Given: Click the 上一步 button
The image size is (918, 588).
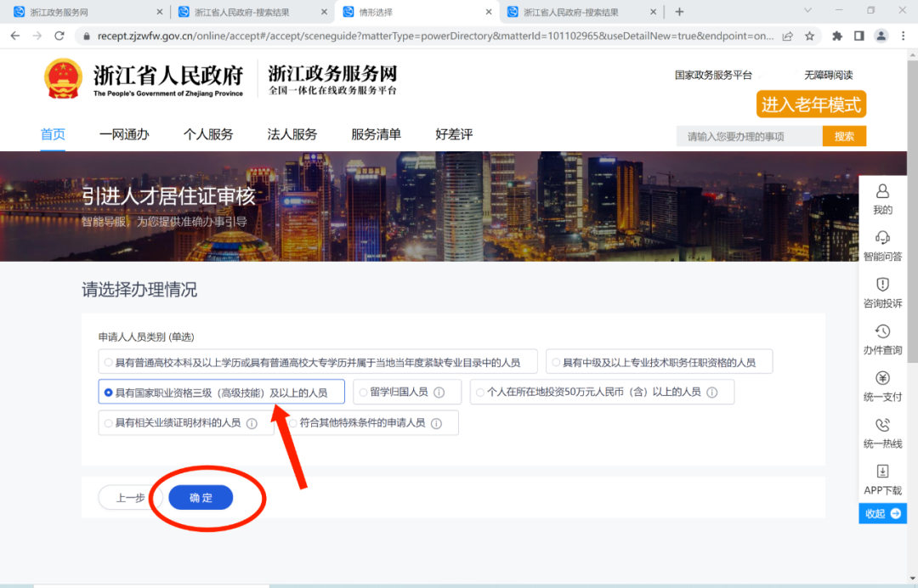Looking at the screenshot, I should (130, 498).
